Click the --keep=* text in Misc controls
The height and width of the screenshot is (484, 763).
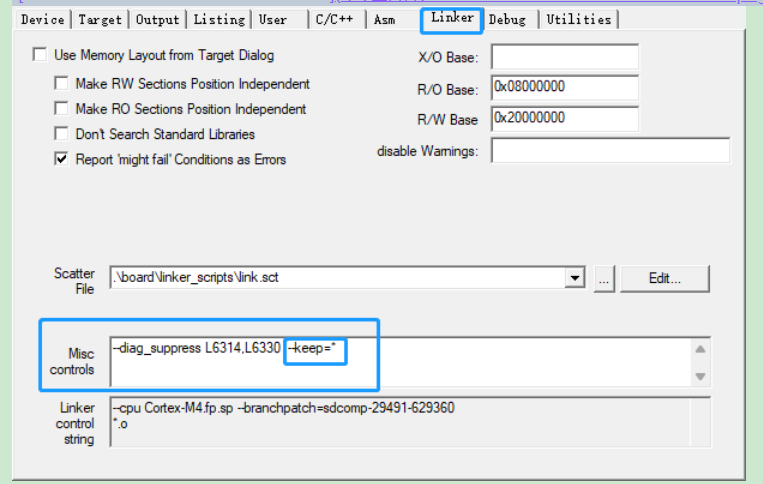pos(311,348)
